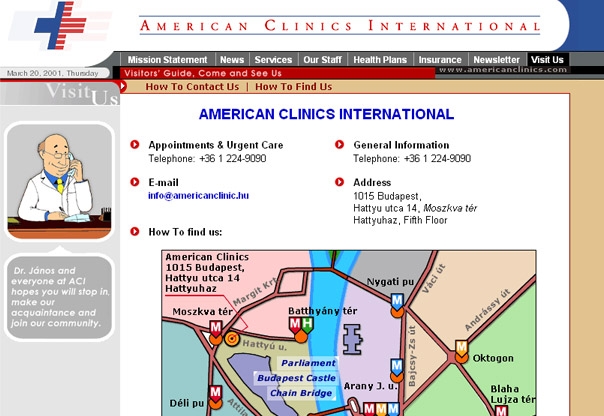Image resolution: width=604 pixels, height=416 pixels.
Task: Go to the News section
Action: [232, 60]
